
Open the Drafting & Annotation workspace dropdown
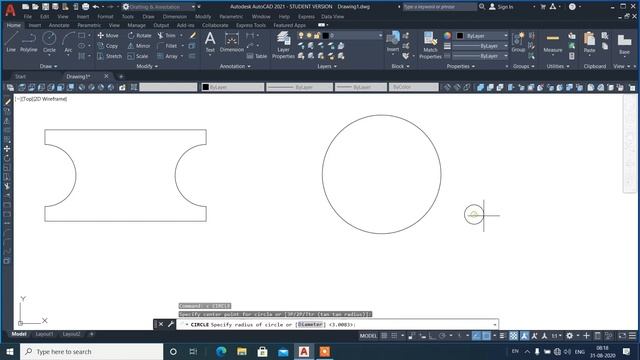point(160,7)
